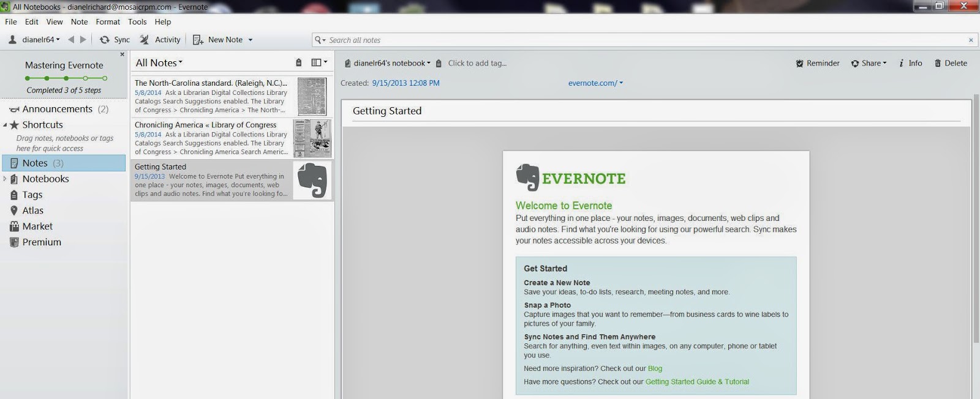Go forward with the right arrow
The width and height of the screenshot is (980, 399).
click(x=83, y=40)
